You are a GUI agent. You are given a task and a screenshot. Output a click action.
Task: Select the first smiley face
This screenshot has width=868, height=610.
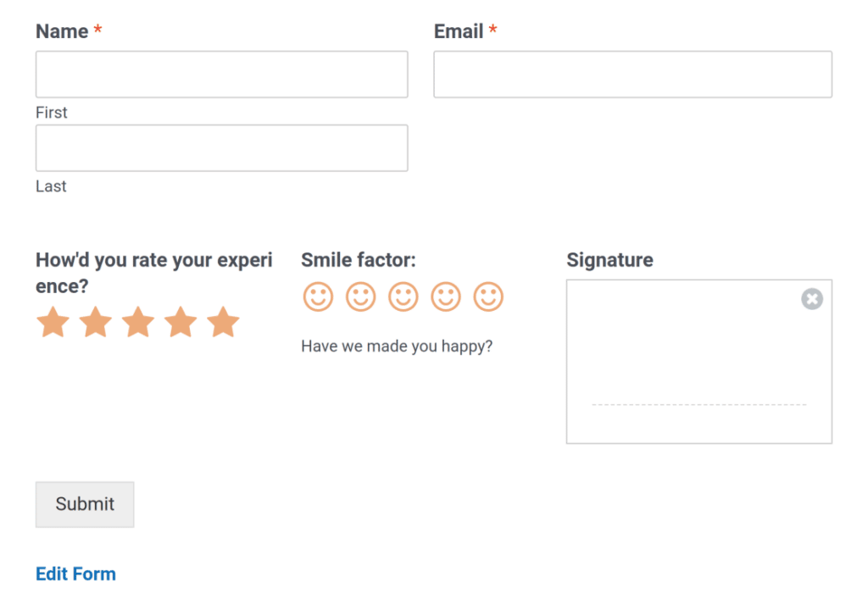[x=318, y=297]
